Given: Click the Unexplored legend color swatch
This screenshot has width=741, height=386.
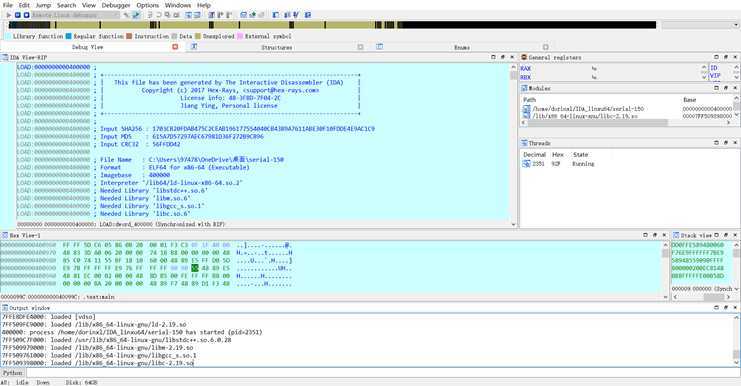Looking at the screenshot, I should point(198,36).
